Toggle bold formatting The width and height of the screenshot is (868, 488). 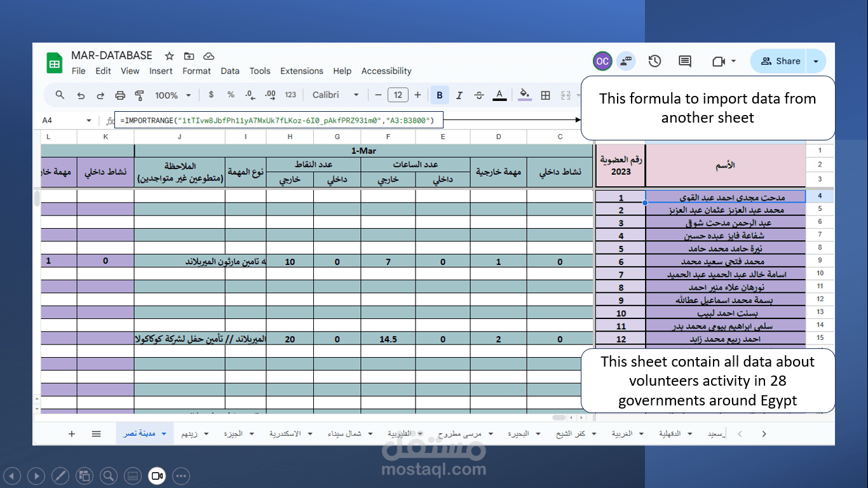(x=439, y=94)
